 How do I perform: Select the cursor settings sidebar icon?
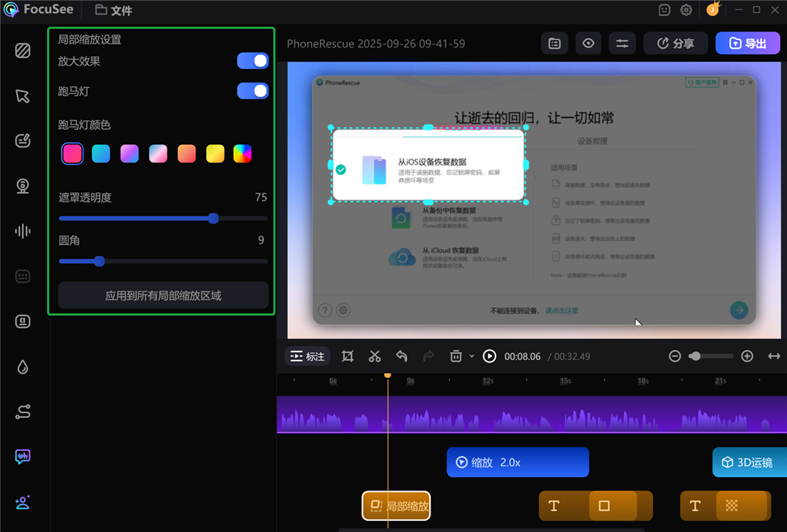pyautogui.click(x=22, y=96)
